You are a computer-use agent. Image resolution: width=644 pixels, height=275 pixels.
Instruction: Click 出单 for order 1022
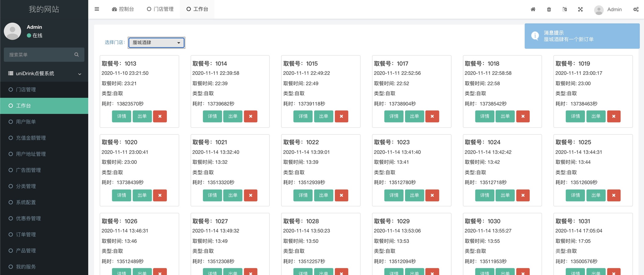pyautogui.click(x=324, y=195)
